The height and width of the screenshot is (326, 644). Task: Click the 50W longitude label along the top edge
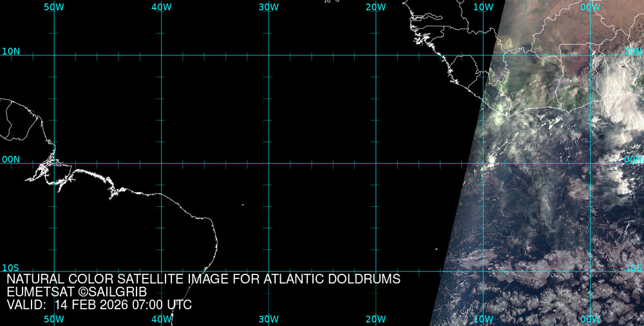click(x=54, y=7)
